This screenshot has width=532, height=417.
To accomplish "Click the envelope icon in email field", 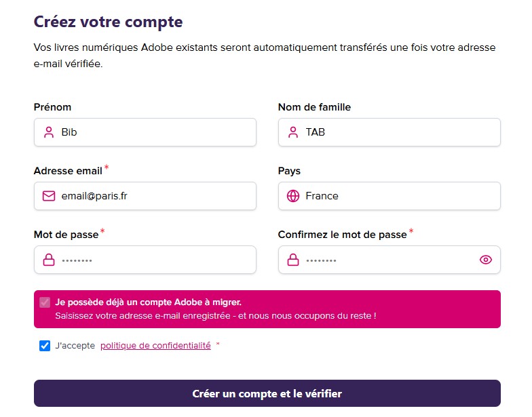I will pos(49,196).
